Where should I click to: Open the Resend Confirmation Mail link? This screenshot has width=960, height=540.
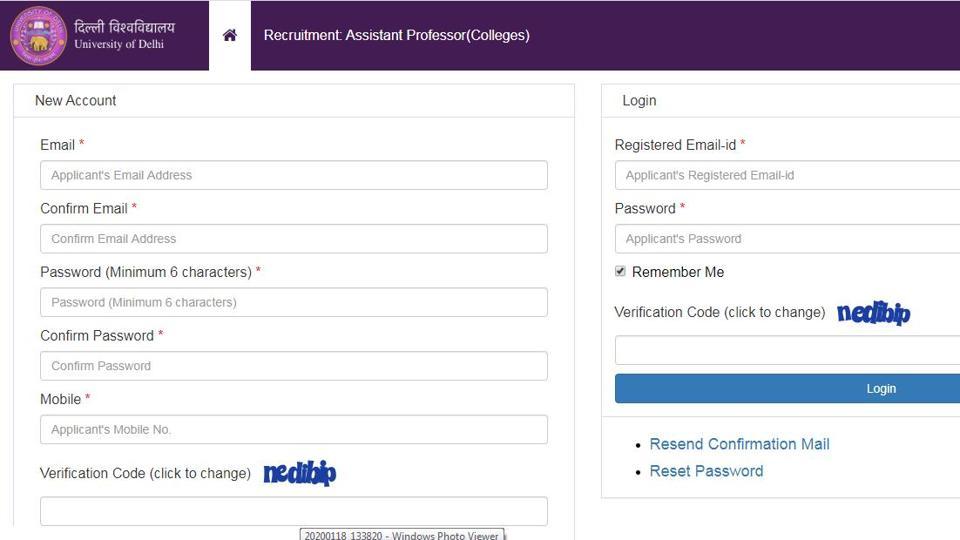point(739,444)
